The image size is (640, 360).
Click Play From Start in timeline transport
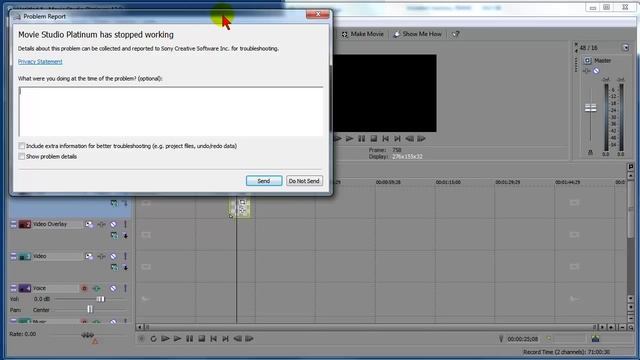pyautogui.click(x=165, y=339)
